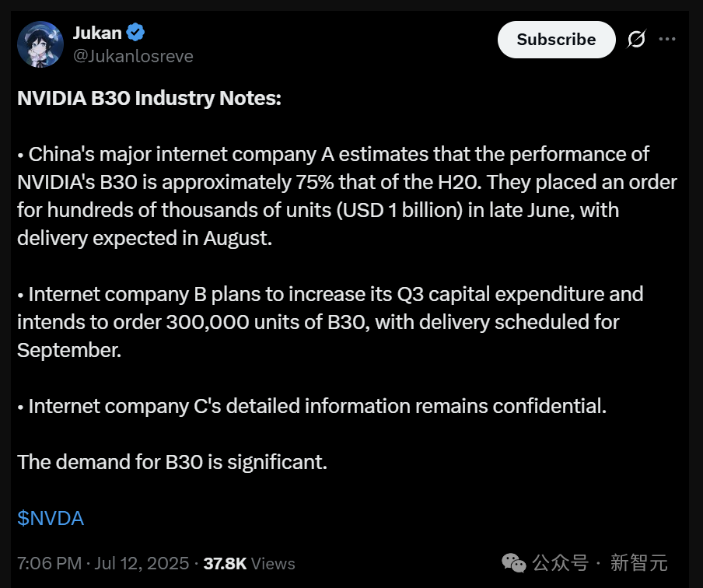Click the line about Internet company C

tap(311, 406)
